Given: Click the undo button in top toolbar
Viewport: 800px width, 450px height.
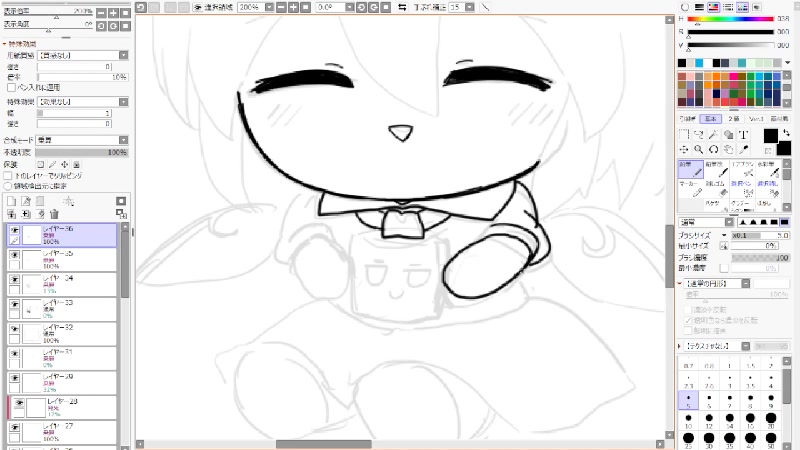Looking at the screenshot, I should click(141, 7).
